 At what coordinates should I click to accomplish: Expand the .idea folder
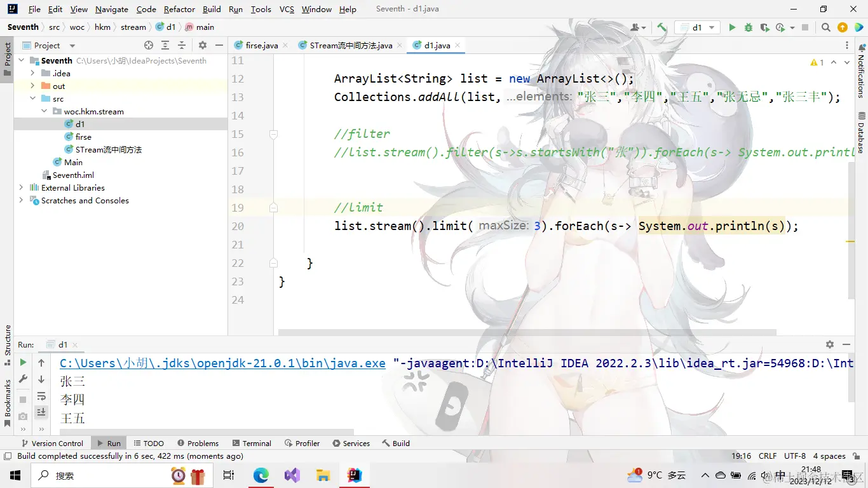click(33, 73)
